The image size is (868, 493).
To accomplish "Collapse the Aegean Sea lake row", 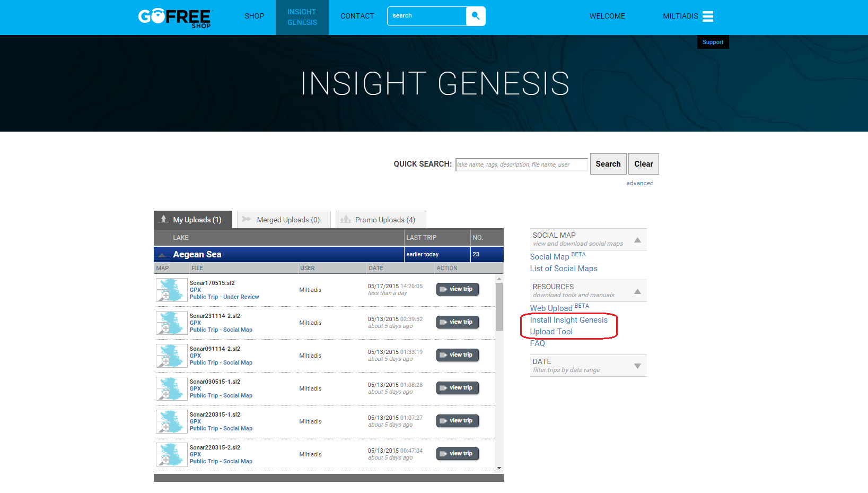I will click(163, 255).
